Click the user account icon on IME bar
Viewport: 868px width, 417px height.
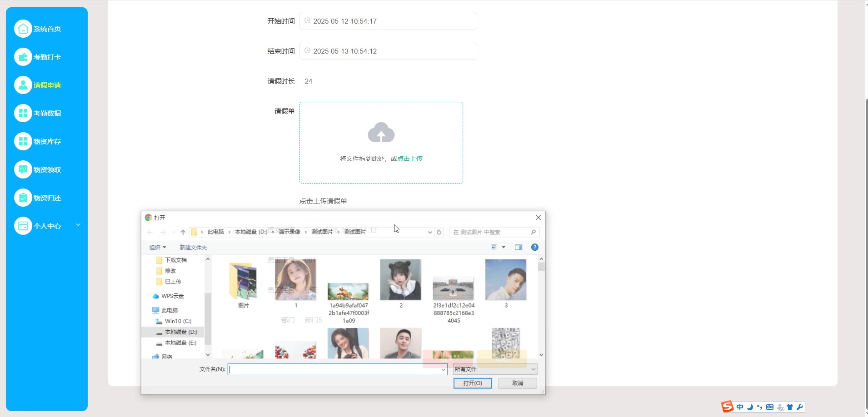(780, 407)
